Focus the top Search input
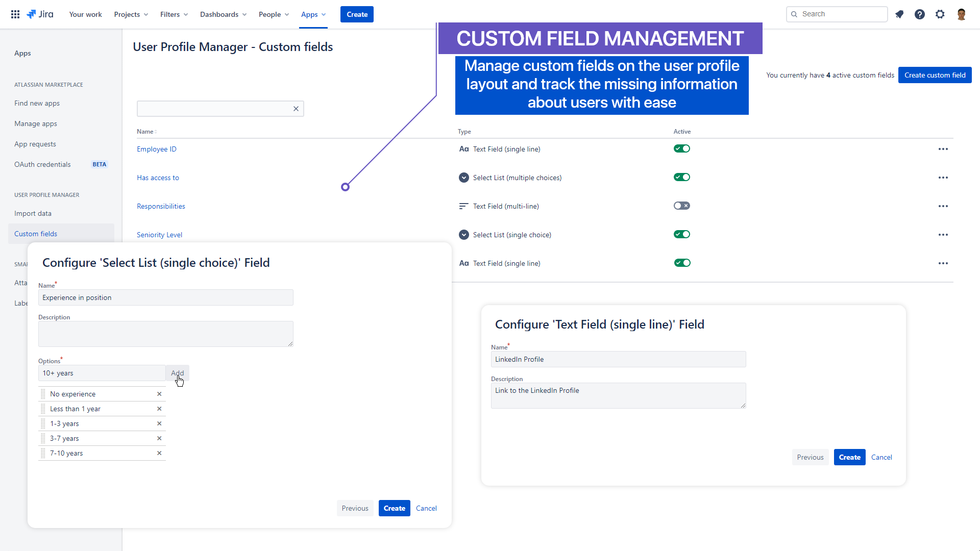Viewport: 980px width, 551px height. click(837, 14)
